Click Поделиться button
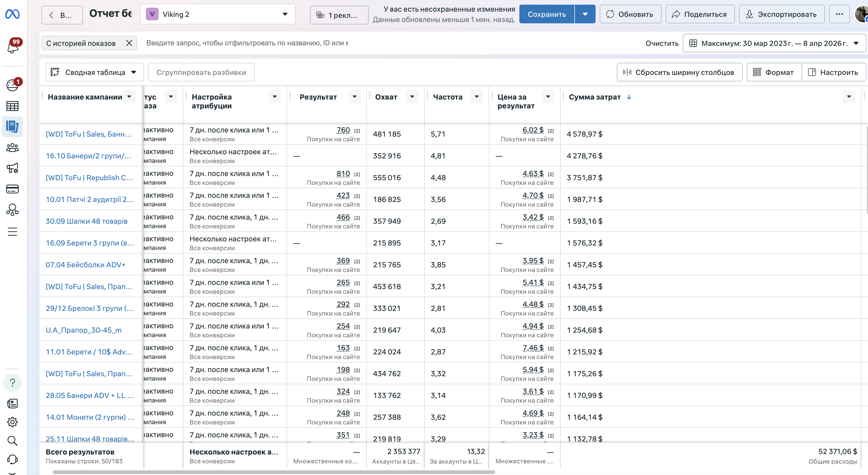The height and width of the screenshot is (475, 868). pos(700,14)
